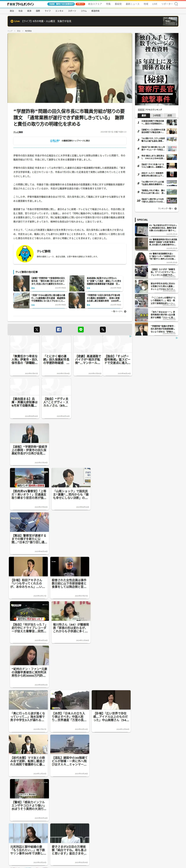Image resolution: width=186 pixels, height=868 pixels.
Task: Share the article on Facebook
Action: pyautogui.click(x=59, y=330)
